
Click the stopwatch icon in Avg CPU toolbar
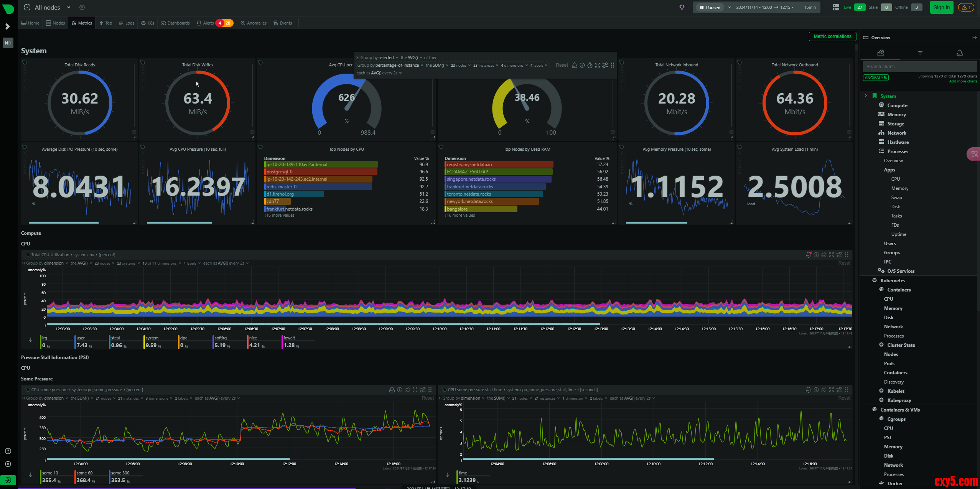[x=590, y=65]
